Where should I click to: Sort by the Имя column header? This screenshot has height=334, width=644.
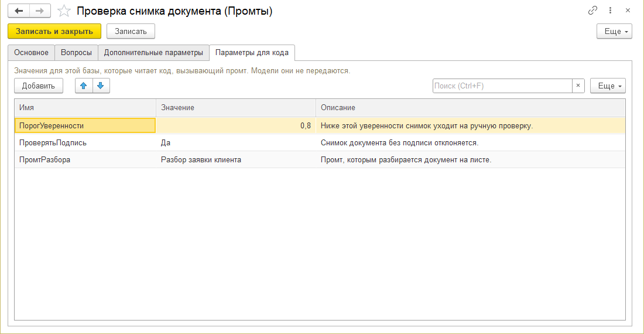pyautogui.click(x=85, y=108)
